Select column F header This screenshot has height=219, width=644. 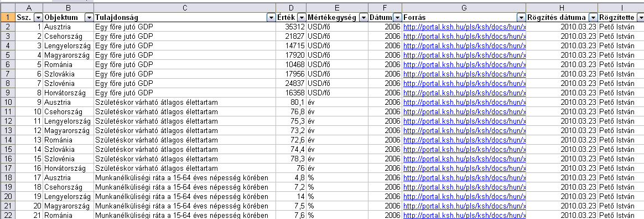tap(385, 8)
